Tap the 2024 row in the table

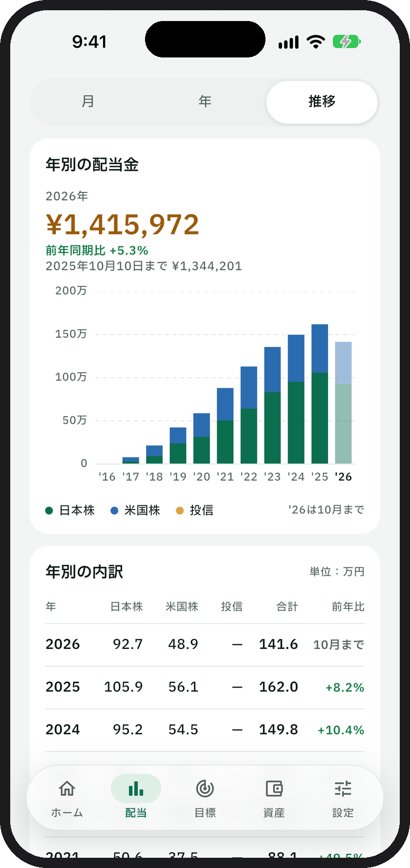(x=205, y=730)
